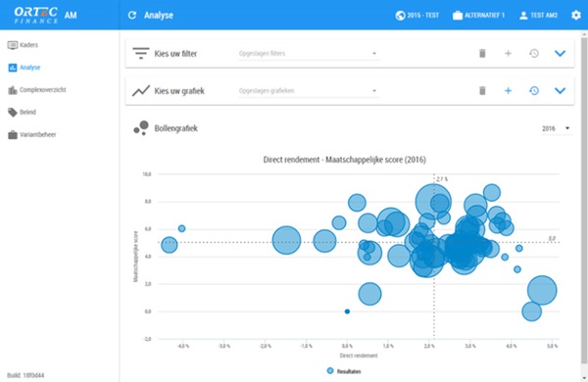Click the user icon for TEST AM2
The height and width of the screenshot is (382, 588).
point(523,16)
